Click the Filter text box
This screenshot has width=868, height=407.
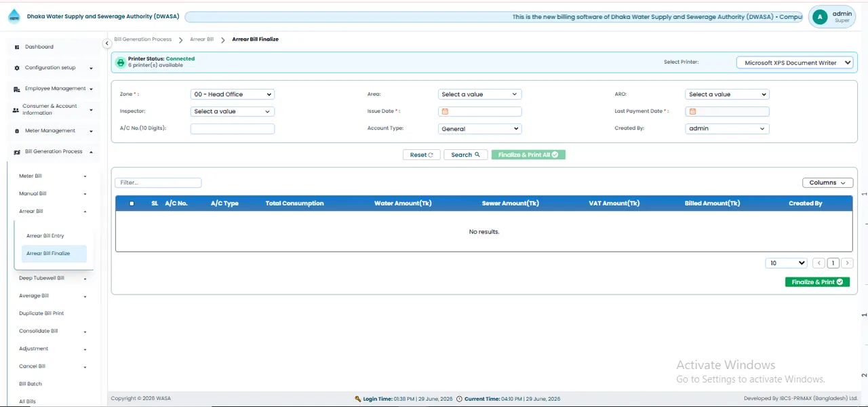[158, 182]
